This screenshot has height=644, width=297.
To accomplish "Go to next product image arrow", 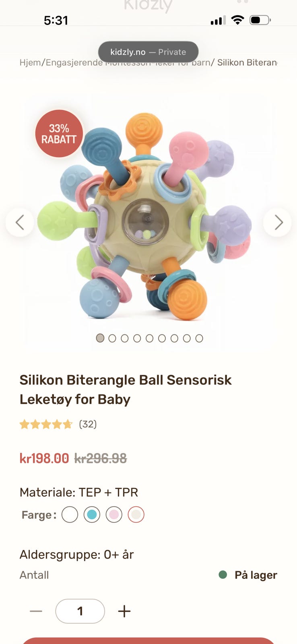I will [277, 222].
